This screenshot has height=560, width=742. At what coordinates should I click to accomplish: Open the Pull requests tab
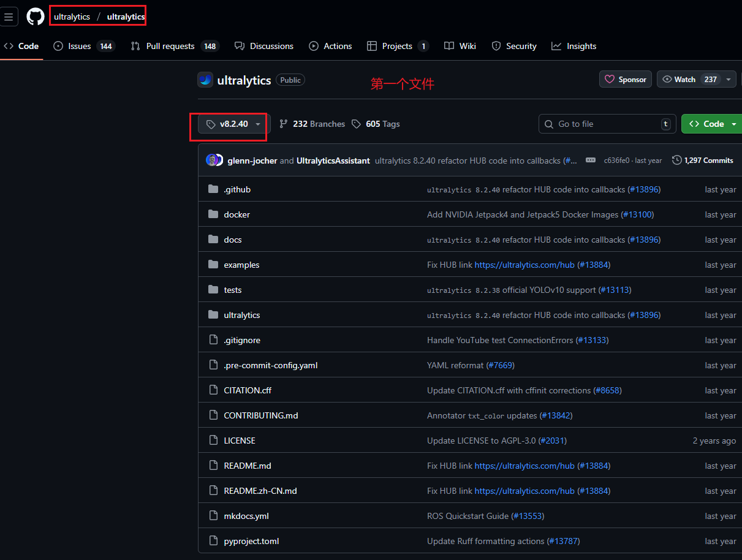pyautogui.click(x=175, y=46)
